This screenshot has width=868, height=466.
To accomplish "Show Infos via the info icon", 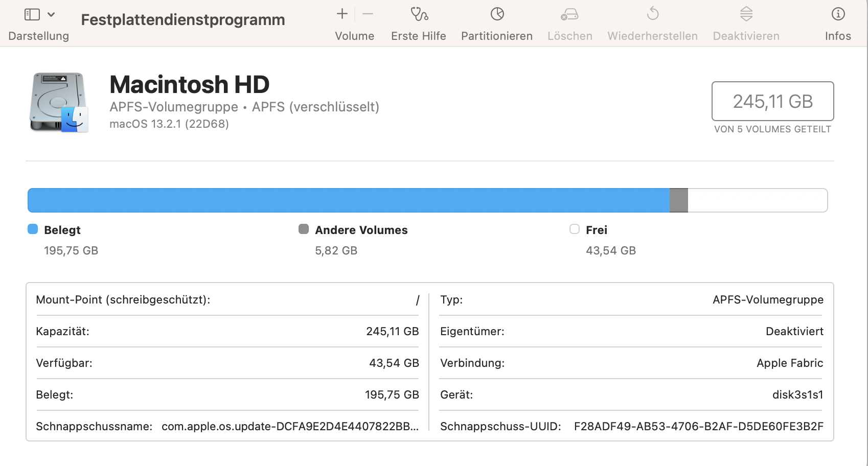I will coord(838,14).
